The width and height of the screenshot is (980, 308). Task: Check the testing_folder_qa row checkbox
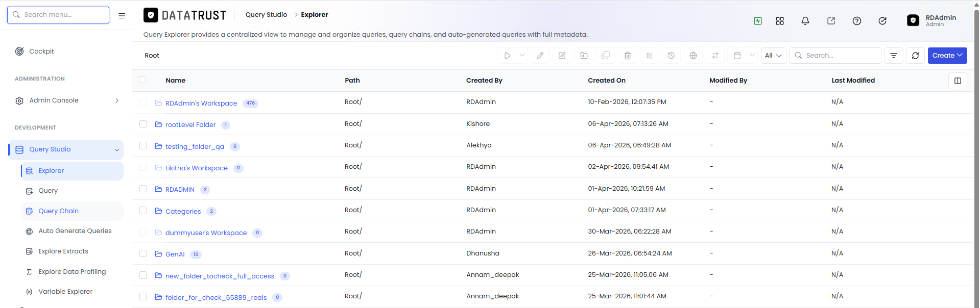143,146
